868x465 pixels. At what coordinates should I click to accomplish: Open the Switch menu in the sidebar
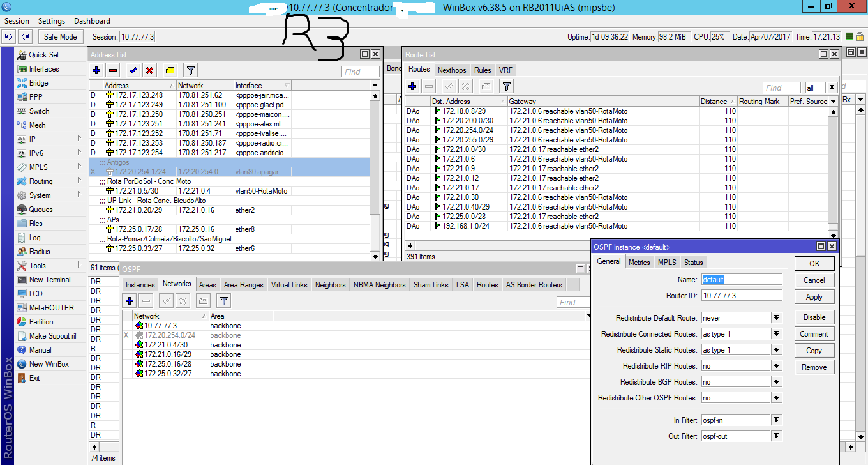[x=39, y=111]
